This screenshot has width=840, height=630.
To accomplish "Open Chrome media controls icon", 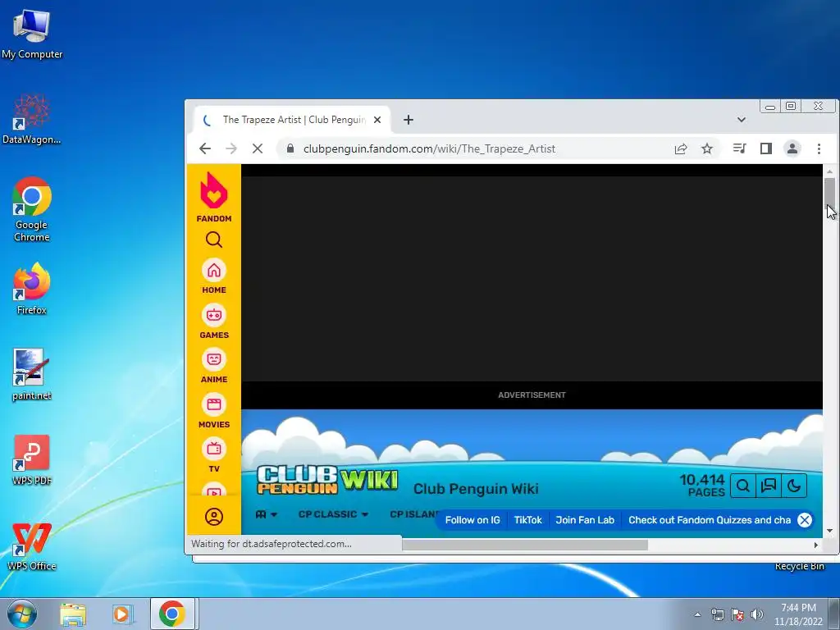I will coord(739,148).
